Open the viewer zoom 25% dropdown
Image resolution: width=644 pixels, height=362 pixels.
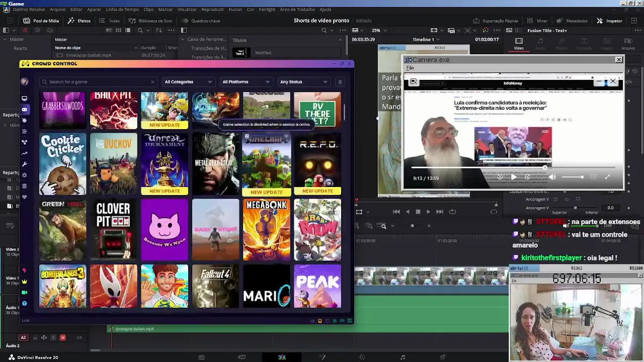(379, 30)
